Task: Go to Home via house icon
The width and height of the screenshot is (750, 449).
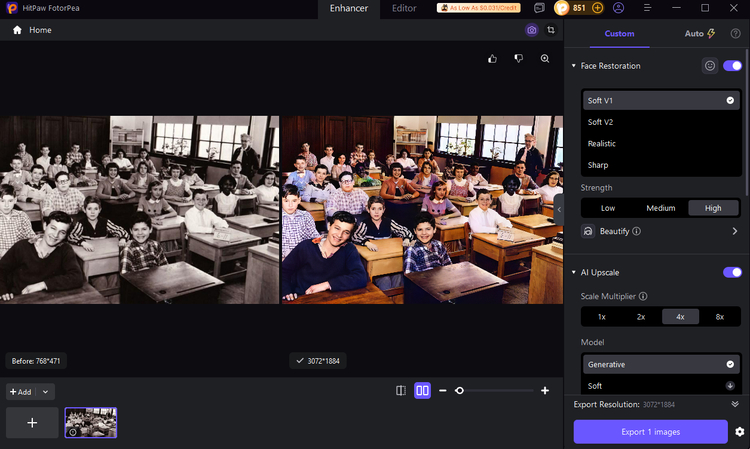Action: coord(17,30)
